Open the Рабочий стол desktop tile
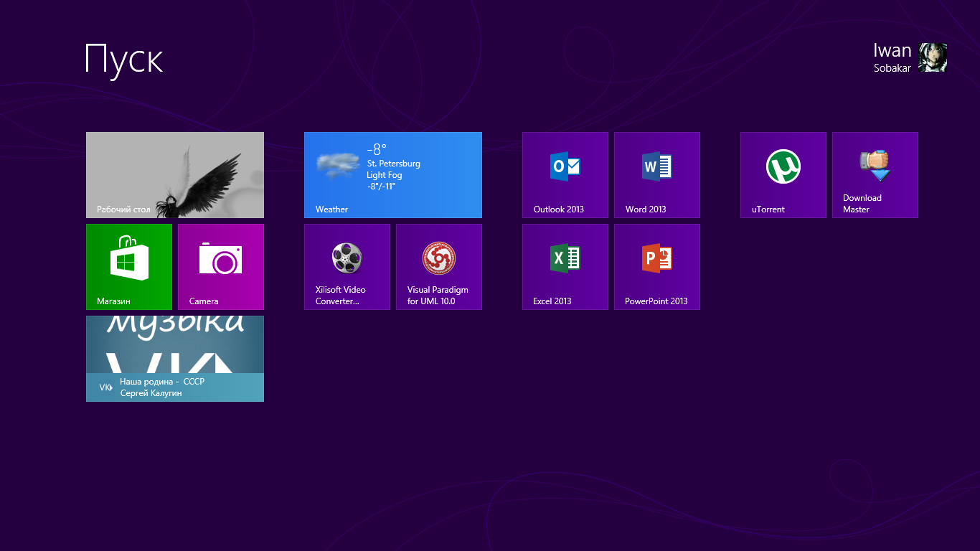Image resolution: width=980 pixels, height=551 pixels. coord(175,175)
